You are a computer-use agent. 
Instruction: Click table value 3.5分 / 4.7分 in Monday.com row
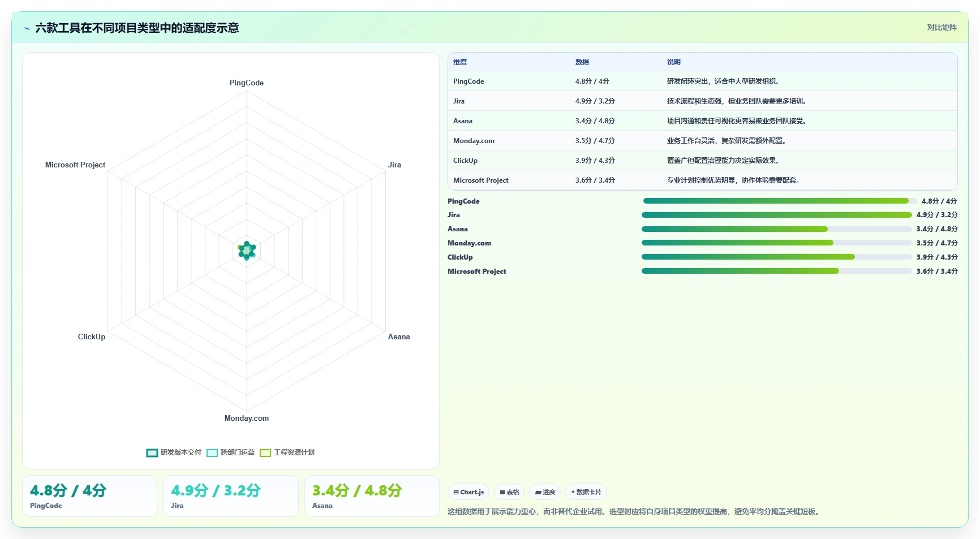[595, 141]
